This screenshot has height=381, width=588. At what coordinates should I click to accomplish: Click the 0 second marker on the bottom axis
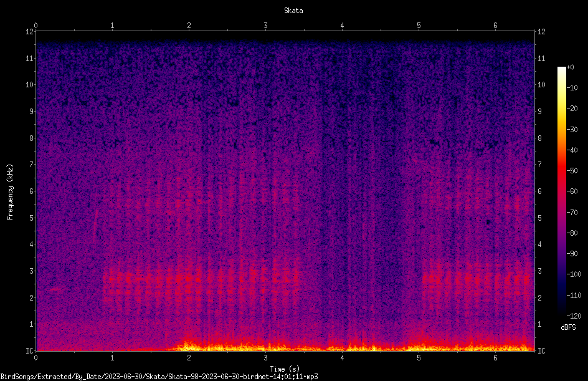point(36,358)
